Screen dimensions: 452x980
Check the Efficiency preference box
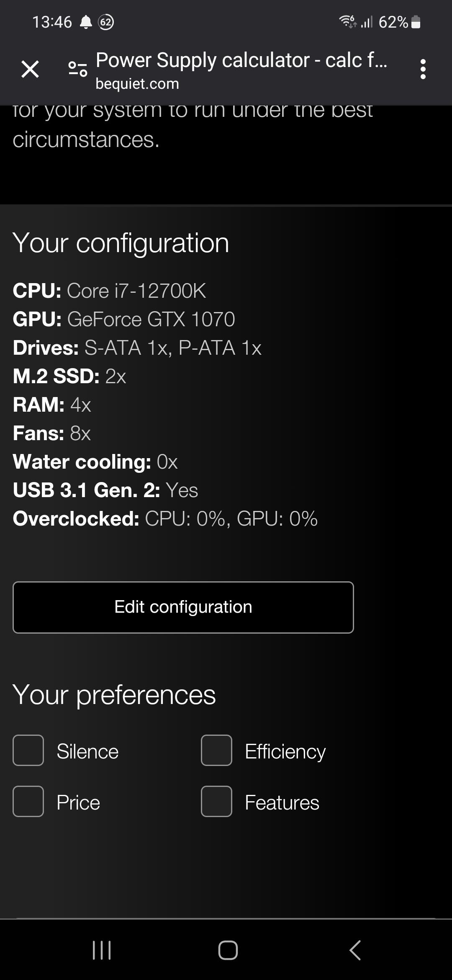tap(217, 750)
